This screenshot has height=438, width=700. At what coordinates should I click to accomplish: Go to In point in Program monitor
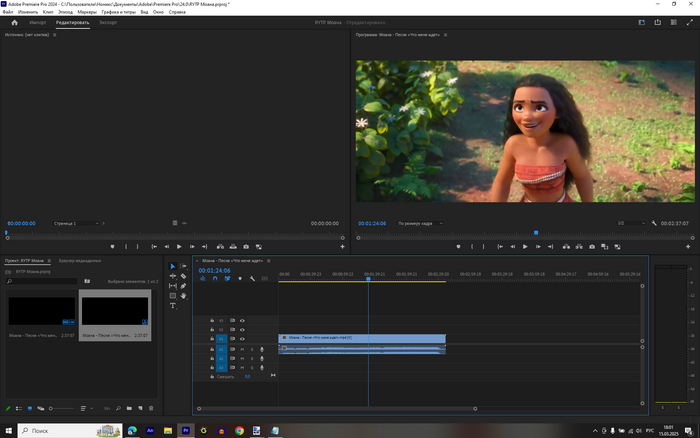click(x=500, y=246)
